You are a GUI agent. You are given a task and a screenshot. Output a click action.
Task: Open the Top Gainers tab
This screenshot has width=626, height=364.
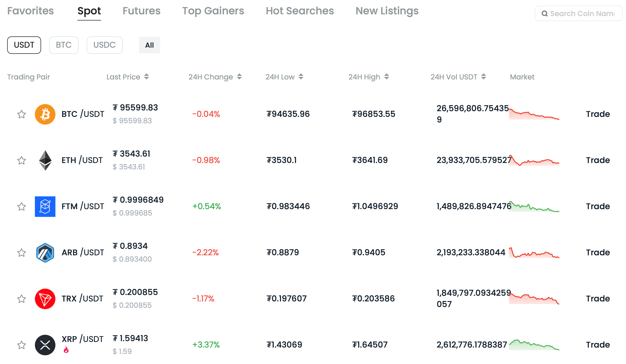213,11
